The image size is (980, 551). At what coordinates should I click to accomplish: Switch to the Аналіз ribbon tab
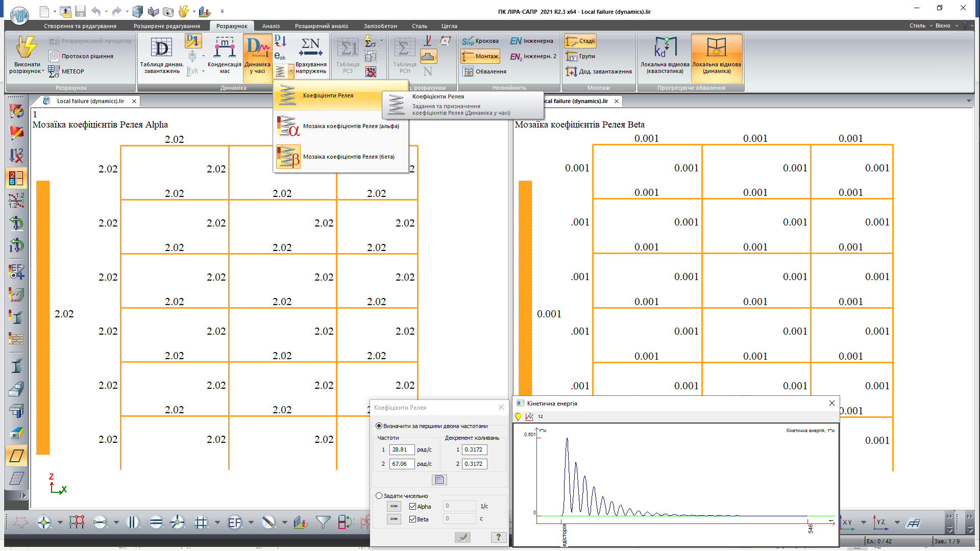point(271,26)
